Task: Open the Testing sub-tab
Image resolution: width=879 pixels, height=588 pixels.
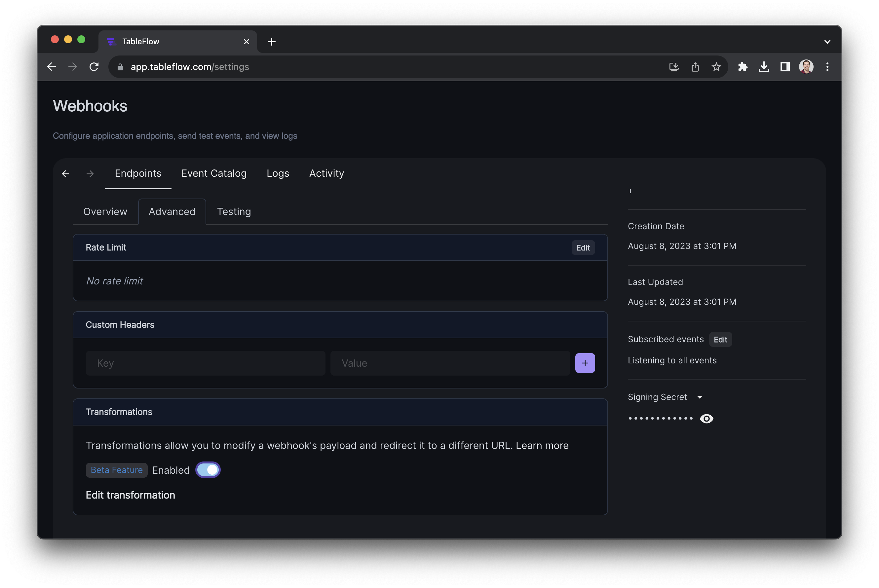Action: pos(234,211)
